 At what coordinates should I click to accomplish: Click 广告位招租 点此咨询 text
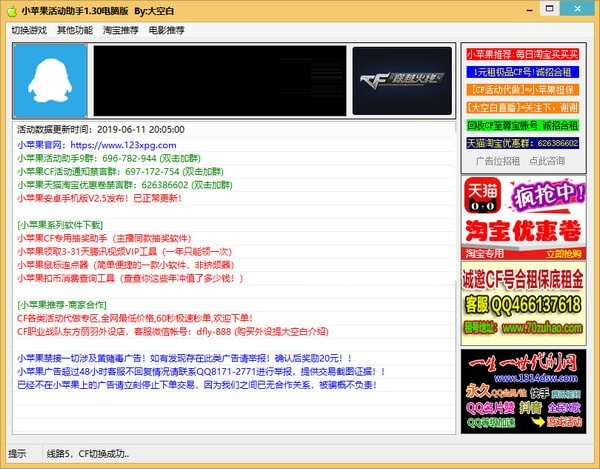pos(520,161)
